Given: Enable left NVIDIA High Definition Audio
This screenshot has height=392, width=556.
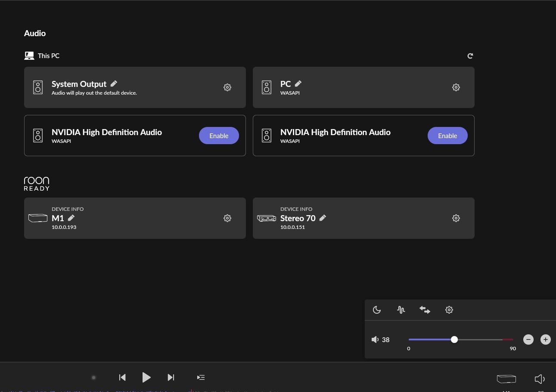Looking at the screenshot, I should 219,136.
